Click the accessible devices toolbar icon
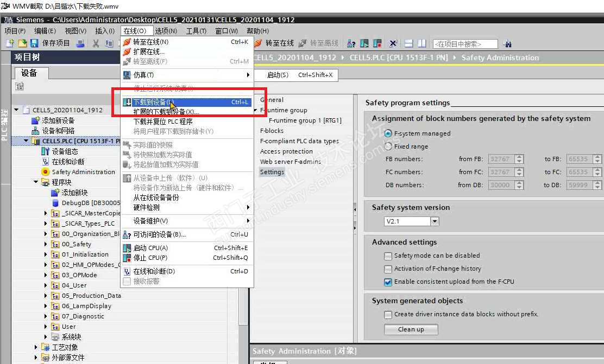The width and height of the screenshot is (604, 364). pos(351,43)
